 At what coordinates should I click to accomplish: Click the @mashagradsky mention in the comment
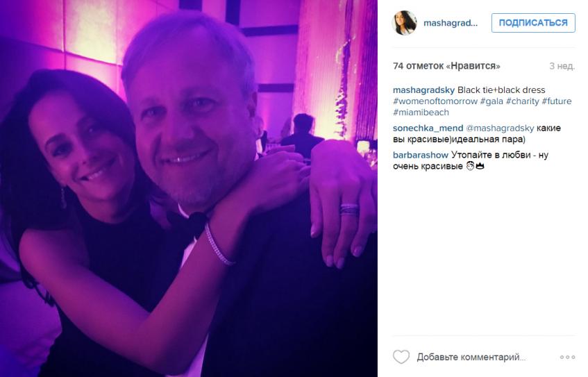(x=500, y=128)
